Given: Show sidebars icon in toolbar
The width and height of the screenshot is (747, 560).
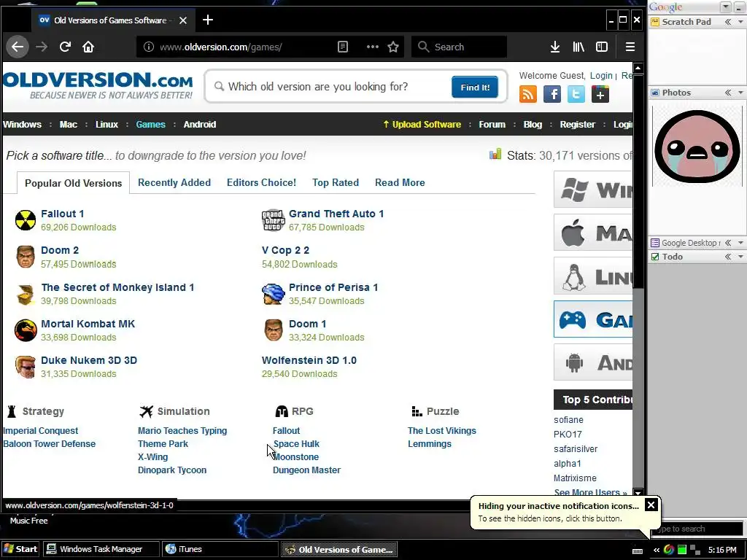Looking at the screenshot, I should point(602,47).
